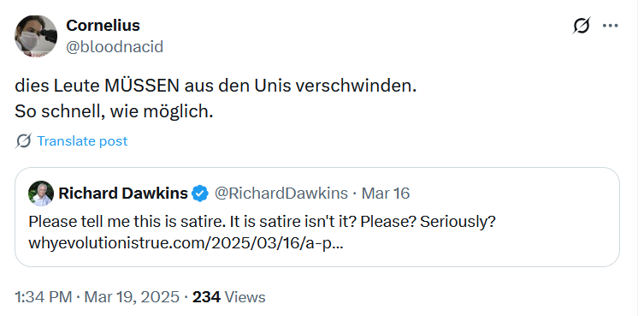
Task: Open Cornelius's profile picture
Action: 36,36
